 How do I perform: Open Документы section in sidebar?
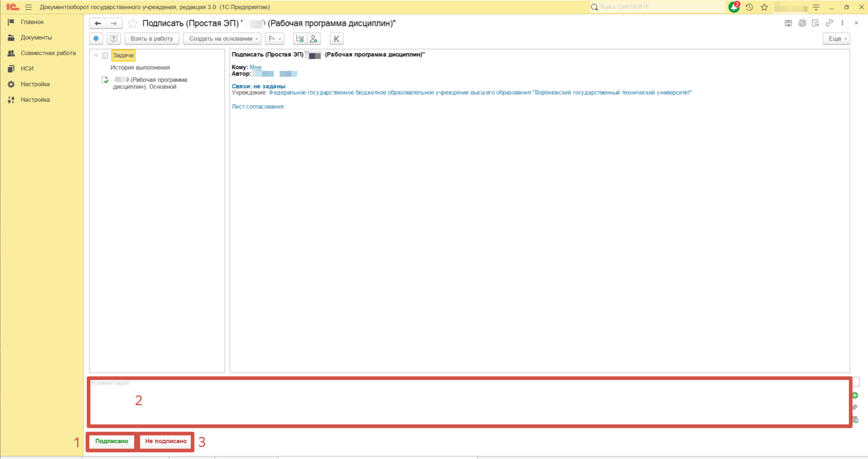(36, 38)
